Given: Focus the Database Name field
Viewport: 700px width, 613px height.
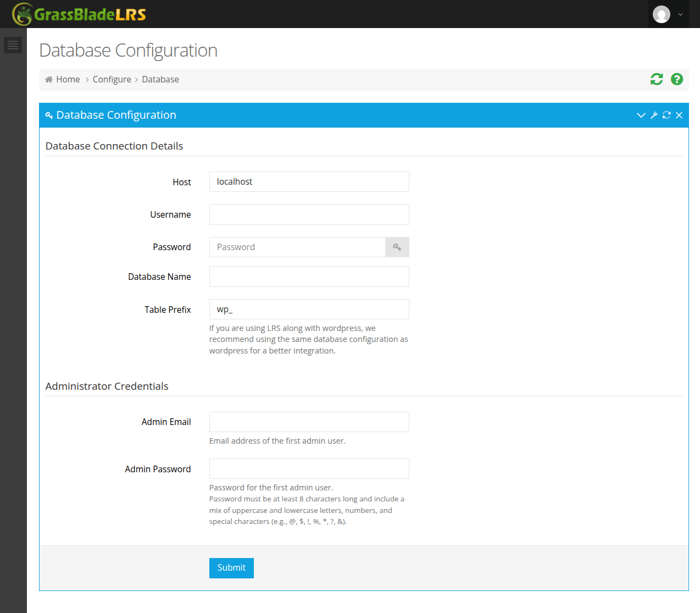Looking at the screenshot, I should point(309,277).
